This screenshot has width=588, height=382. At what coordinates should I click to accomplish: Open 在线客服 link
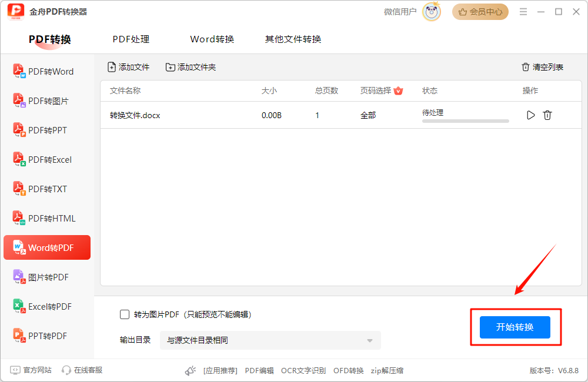click(88, 370)
